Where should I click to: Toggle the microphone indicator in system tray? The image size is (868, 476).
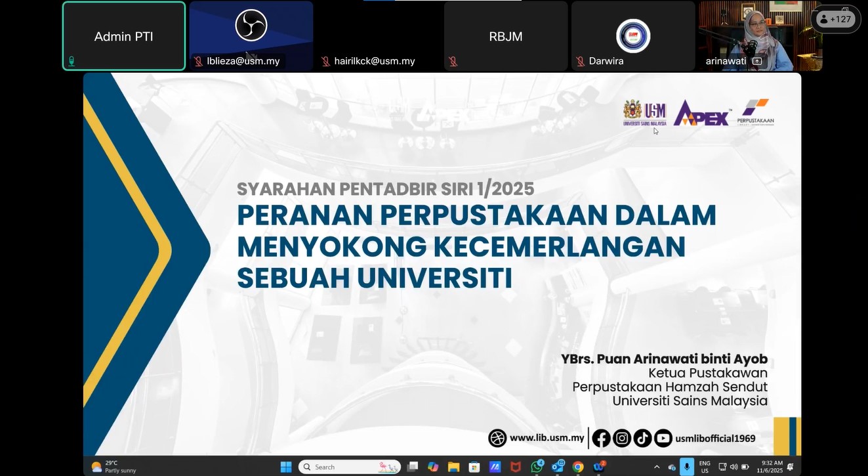(x=687, y=467)
